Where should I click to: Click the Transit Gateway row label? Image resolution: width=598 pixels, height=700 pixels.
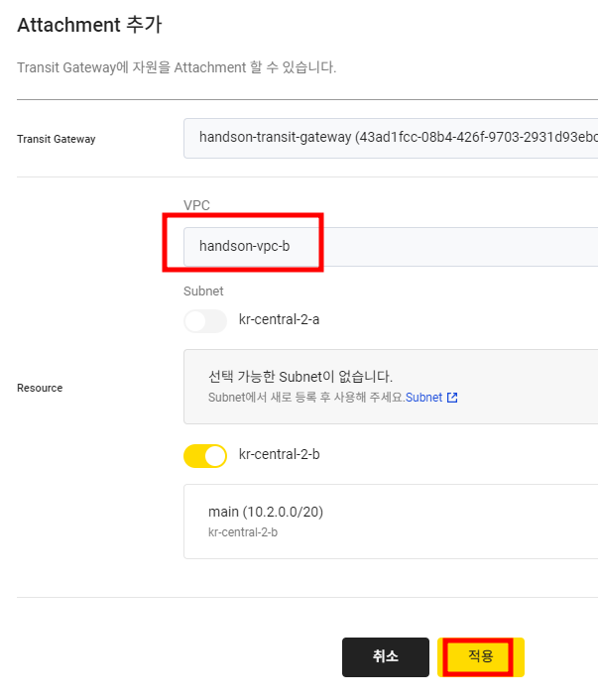57,139
